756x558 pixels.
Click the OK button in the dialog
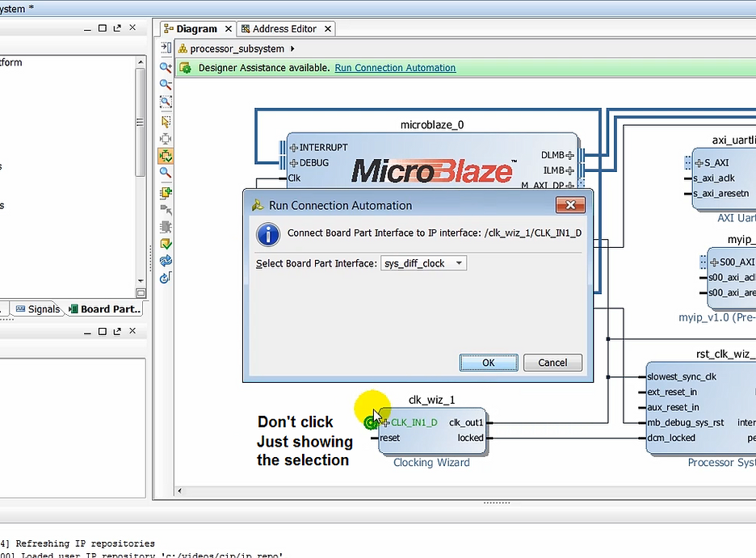point(488,363)
